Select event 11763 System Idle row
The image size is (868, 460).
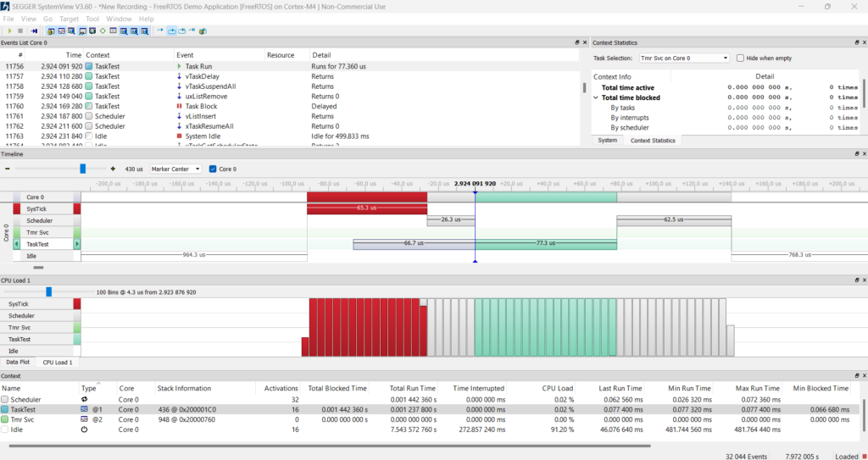click(x=290, y=136)
